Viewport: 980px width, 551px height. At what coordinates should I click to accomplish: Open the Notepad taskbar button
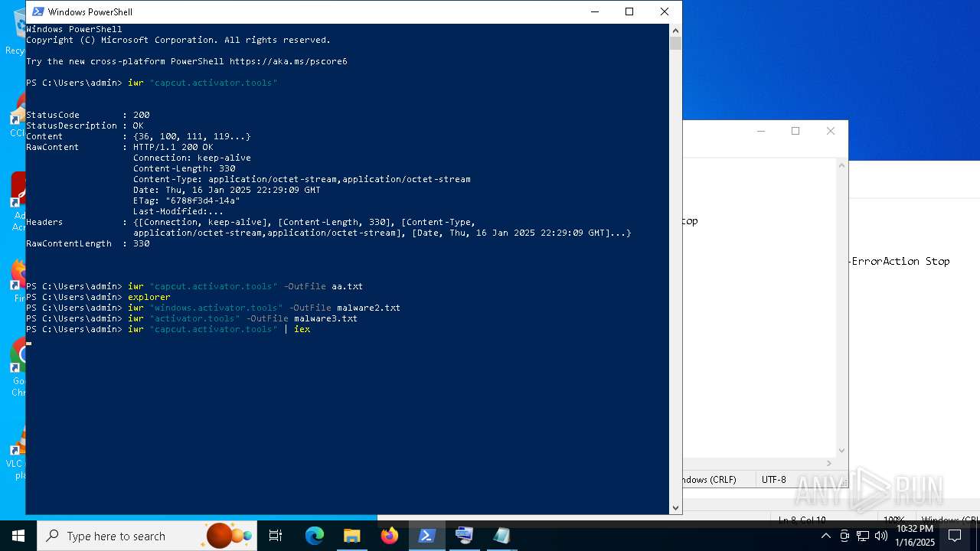pos(501,536)
